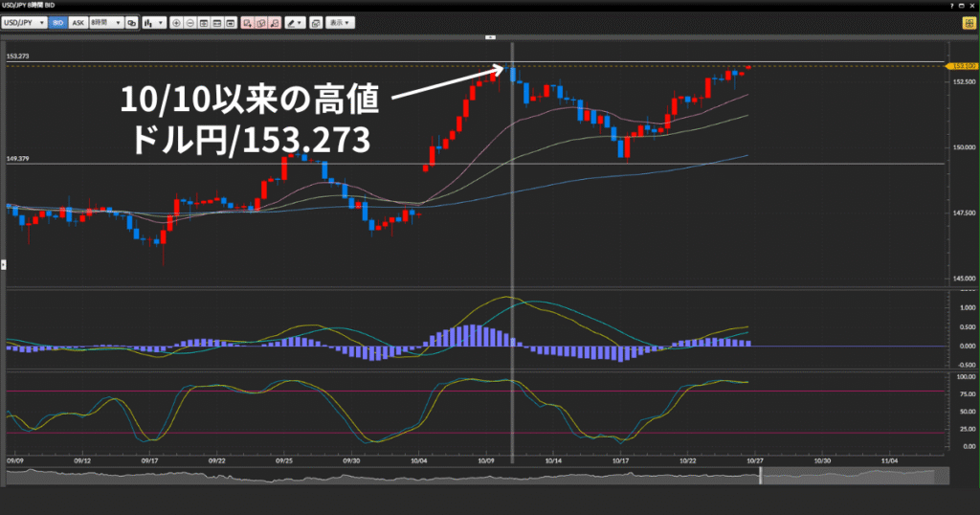The width and height of the screenshot is (980, 515).
Task: Open the drawing pencil tool menu
Action: click(x=296, y=21)
